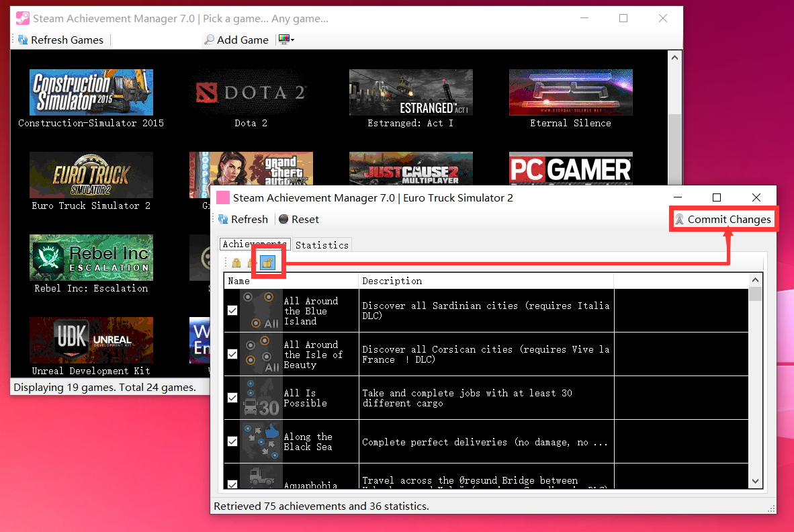Open the game filter monitor dropdown
This screenshot has height=532, width=794.
click(x=286, y=40)
